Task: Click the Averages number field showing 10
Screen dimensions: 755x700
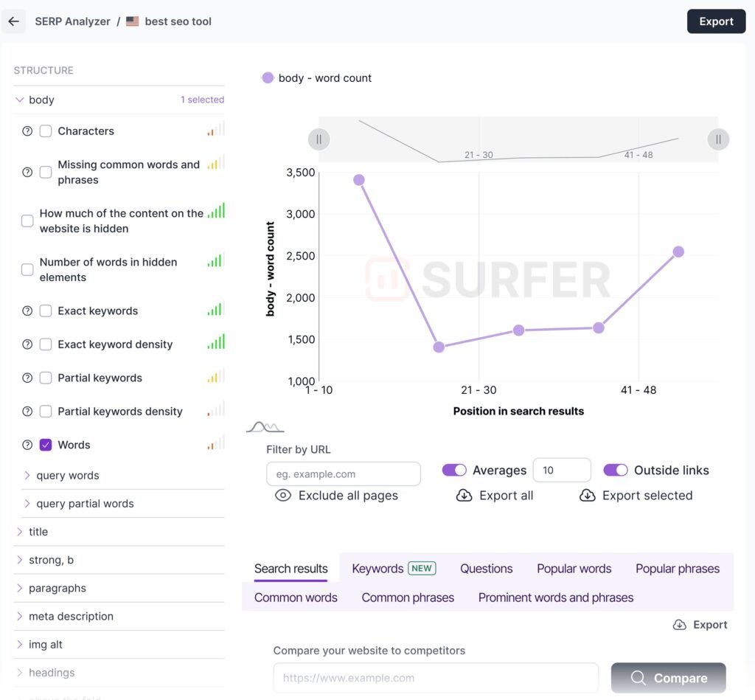Action: pyautogui.click(x=562, y=470)
